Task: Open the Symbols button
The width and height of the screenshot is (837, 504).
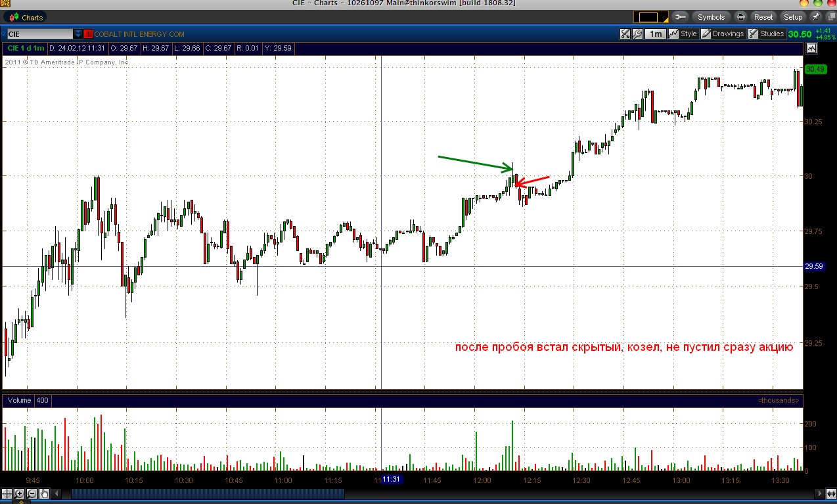Action: (x=711, y=17)
